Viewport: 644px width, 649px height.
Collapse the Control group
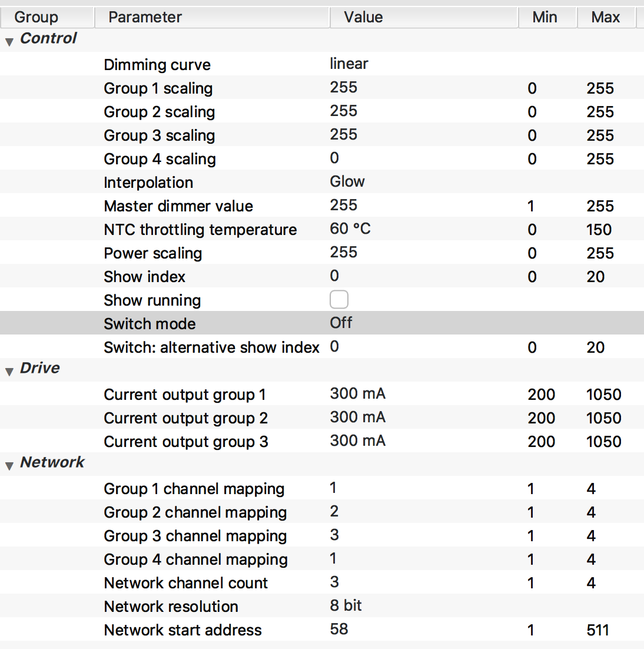coord(9,42)
